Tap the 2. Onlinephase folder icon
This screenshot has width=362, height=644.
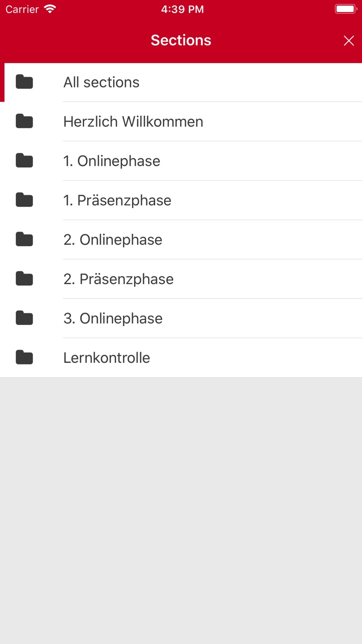(24, 240)
